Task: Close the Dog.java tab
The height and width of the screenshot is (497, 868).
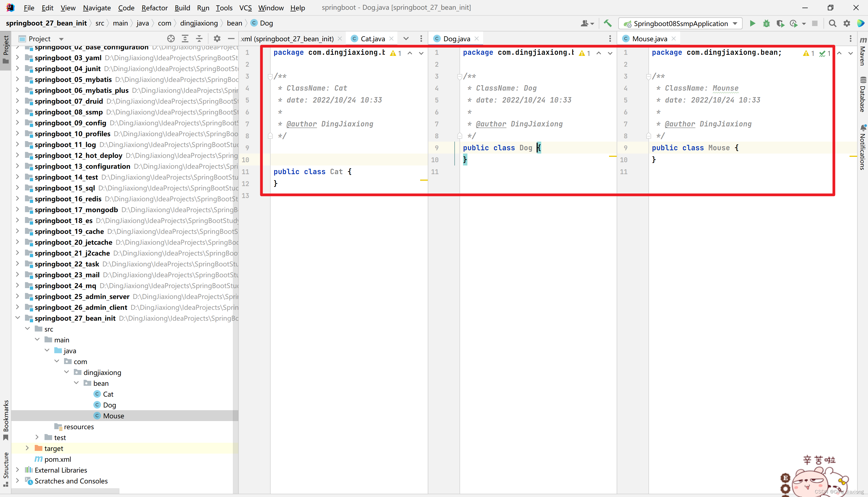Action: [477, 39]
